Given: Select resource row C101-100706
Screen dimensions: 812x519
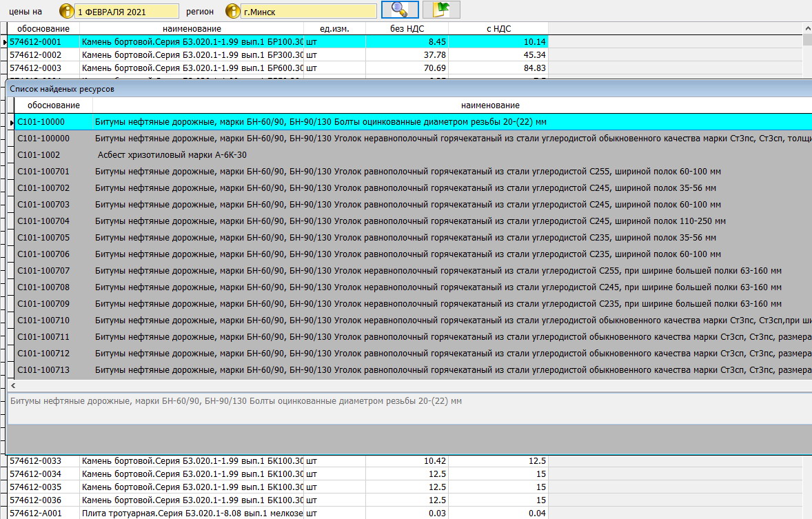Looking at the screenshot, I should click(x=413, y=254).
